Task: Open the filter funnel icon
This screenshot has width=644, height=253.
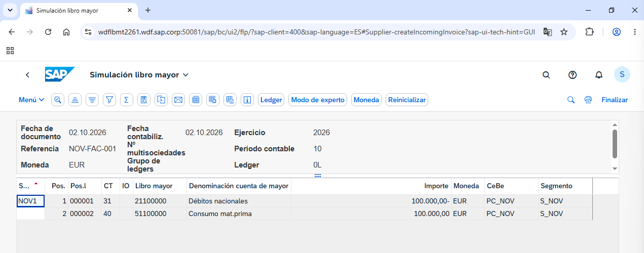Action: (109, 100)
